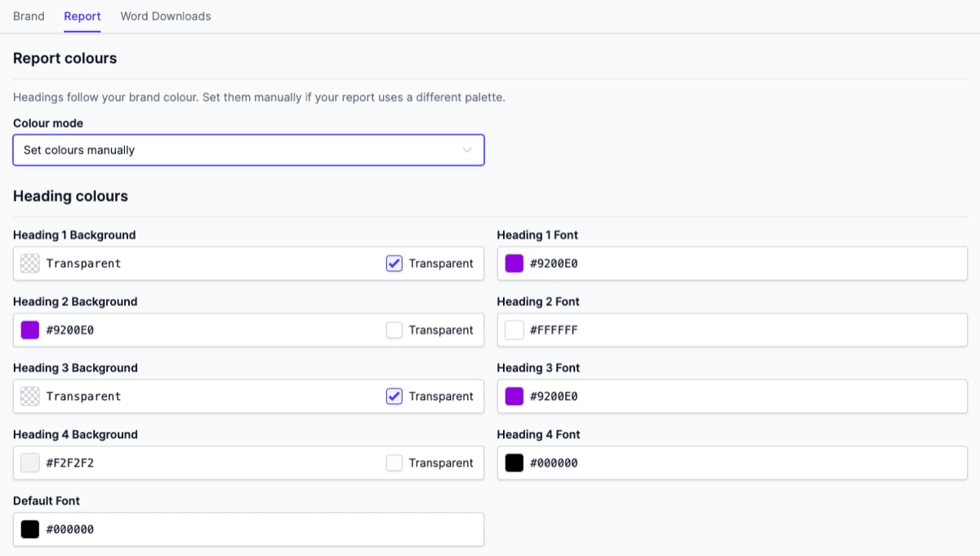Open the Word Downloads tab
Viewport: 980px width, 556px height.
[x=166, y=16]
